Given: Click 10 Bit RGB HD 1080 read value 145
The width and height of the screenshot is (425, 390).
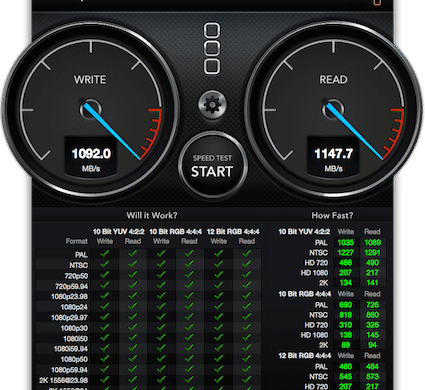Looking at the screenshot, I should click(x=372, y=335).
